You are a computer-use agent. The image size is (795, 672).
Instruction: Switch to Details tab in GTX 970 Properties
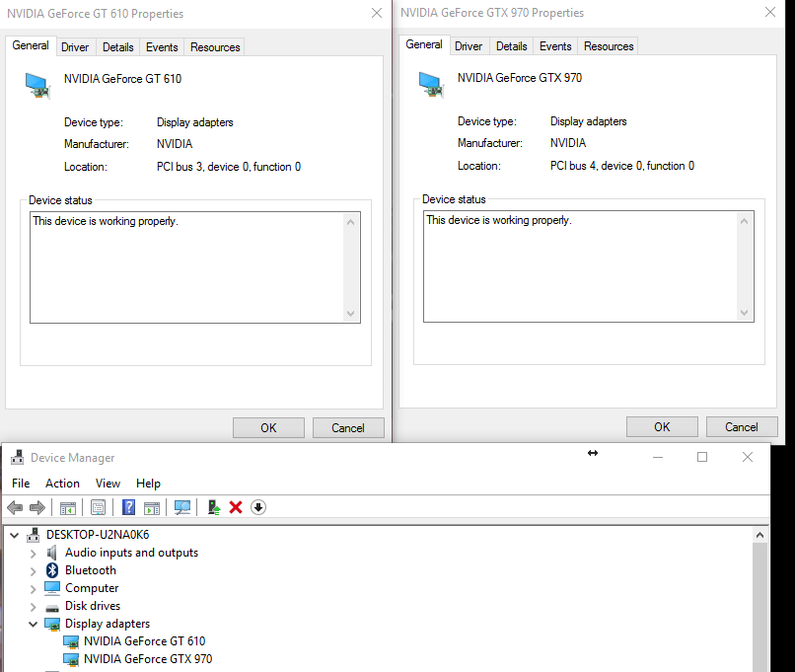(512, 46)
